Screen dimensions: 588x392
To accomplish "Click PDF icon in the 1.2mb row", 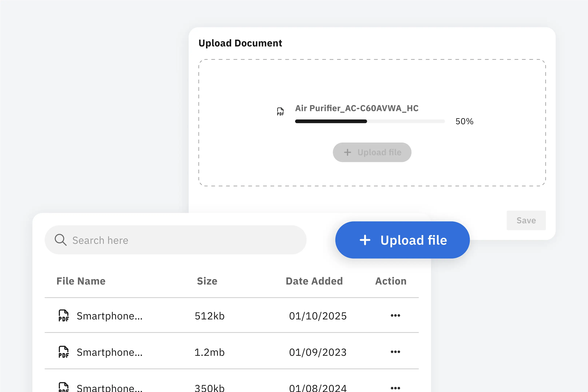I will 63,352.
